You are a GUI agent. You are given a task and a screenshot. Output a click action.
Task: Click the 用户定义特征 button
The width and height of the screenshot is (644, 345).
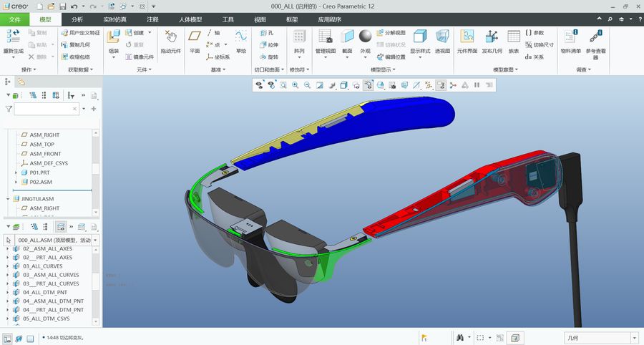[x=80, y=32]
